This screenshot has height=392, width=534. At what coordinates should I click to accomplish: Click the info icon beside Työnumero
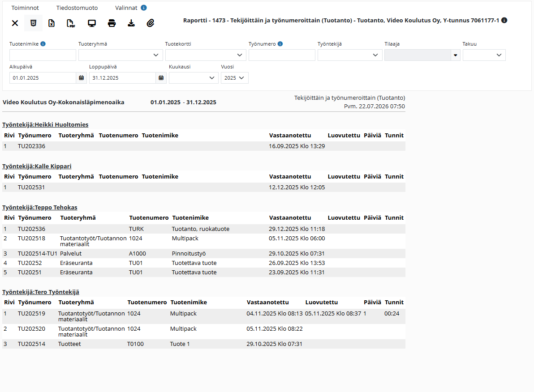(280, 44)
